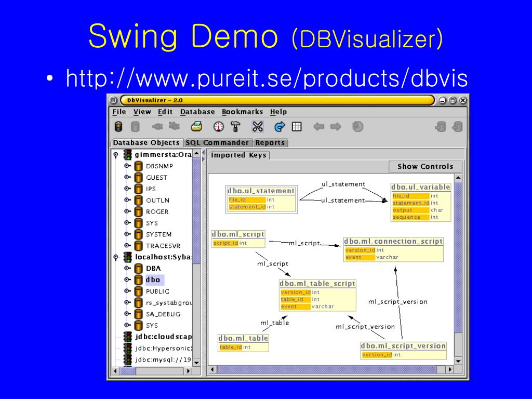Switch to the SQL Commander tab

tap(217, 143)
